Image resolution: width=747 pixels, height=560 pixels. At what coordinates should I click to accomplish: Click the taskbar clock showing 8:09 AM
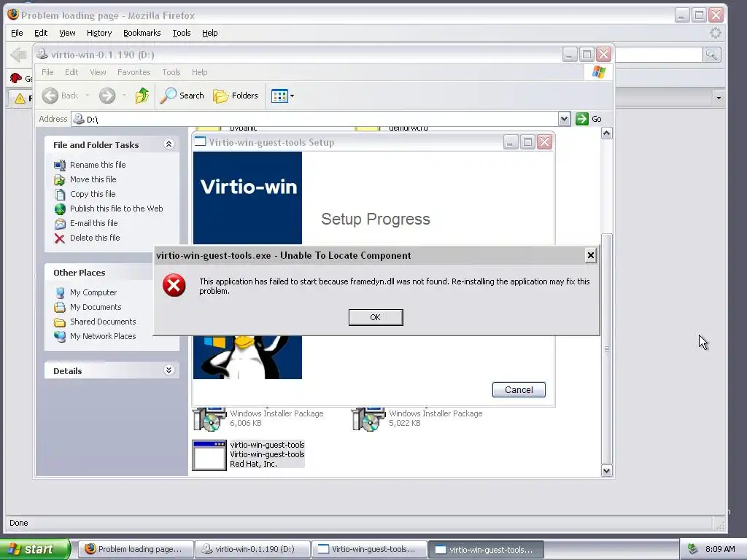coord(720,549)
